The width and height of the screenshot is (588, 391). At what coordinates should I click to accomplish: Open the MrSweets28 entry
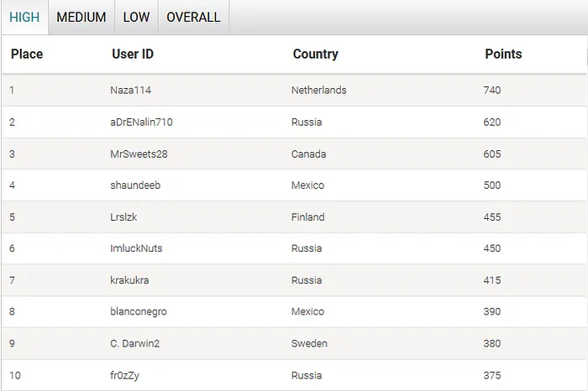pos(139,154)
